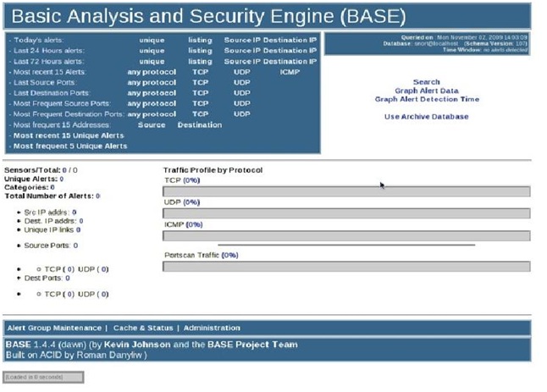This screenshot has width=547, height=392.
Task: Open Graph Alert Data
Action: pyautogui.click(x=427, y=91)
